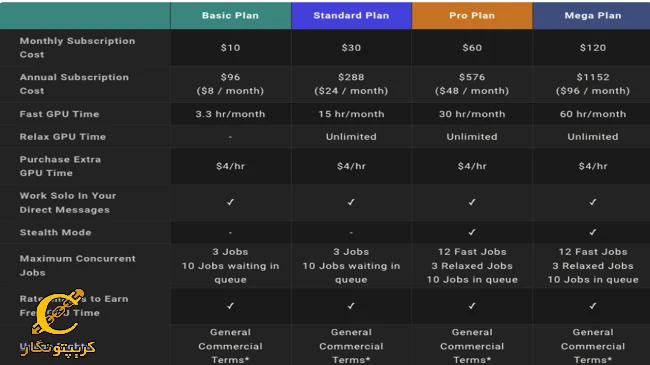650x365 pixels.
Task: Click Basic Plan Work Solo checkmark
Action: point(230,202)
